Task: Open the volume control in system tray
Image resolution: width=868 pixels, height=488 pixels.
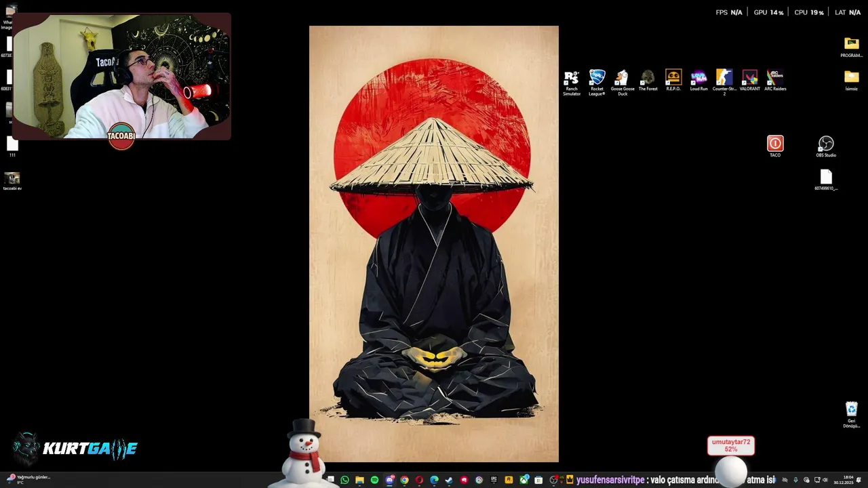Action: 825,480
